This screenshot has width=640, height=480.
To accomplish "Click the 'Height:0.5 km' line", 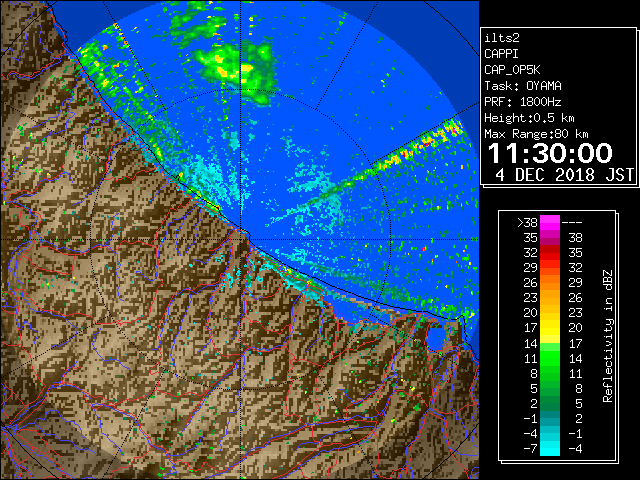I will 529,118.
